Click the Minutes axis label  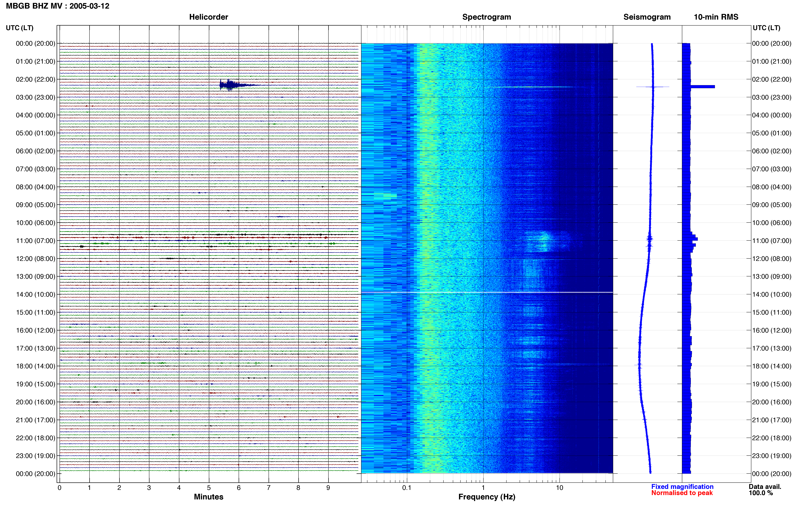click(209, 497)
